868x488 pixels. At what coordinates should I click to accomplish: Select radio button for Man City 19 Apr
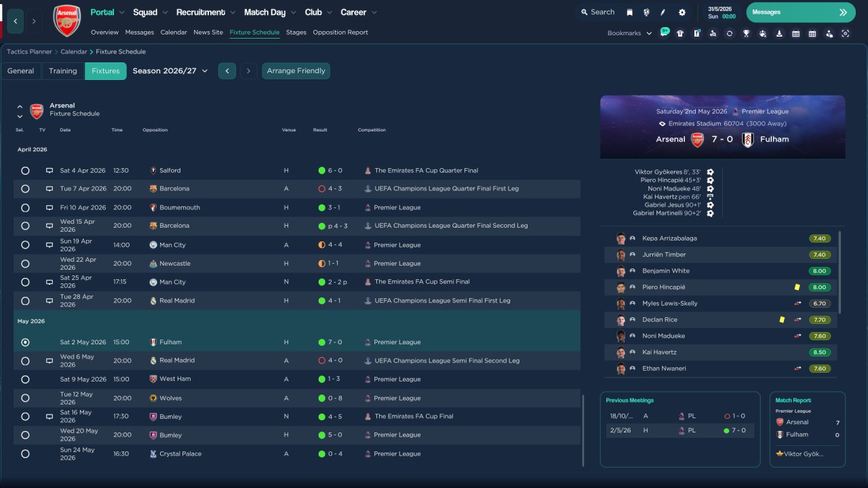pos(25,245)
